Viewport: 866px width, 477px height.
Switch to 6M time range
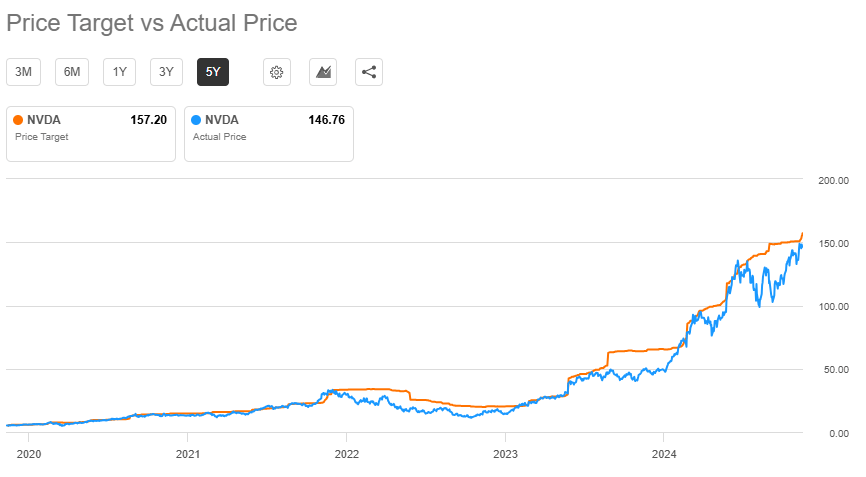click(72, 72)
